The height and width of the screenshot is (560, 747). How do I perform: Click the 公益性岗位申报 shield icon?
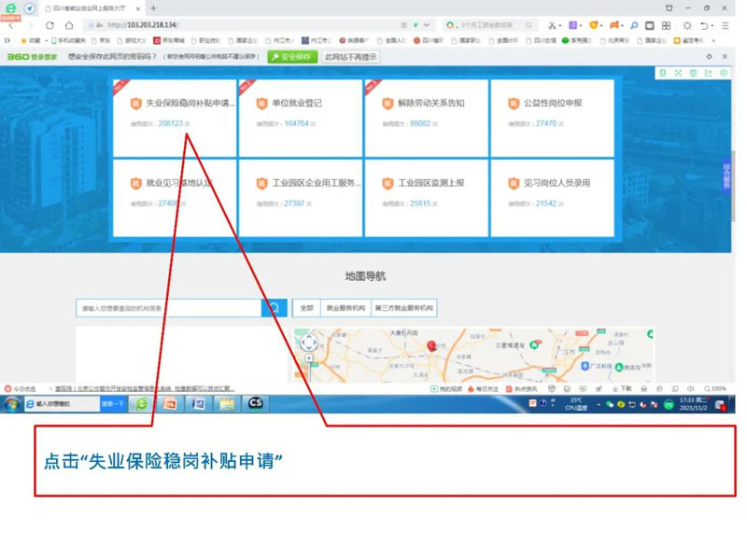pos(514,104)
